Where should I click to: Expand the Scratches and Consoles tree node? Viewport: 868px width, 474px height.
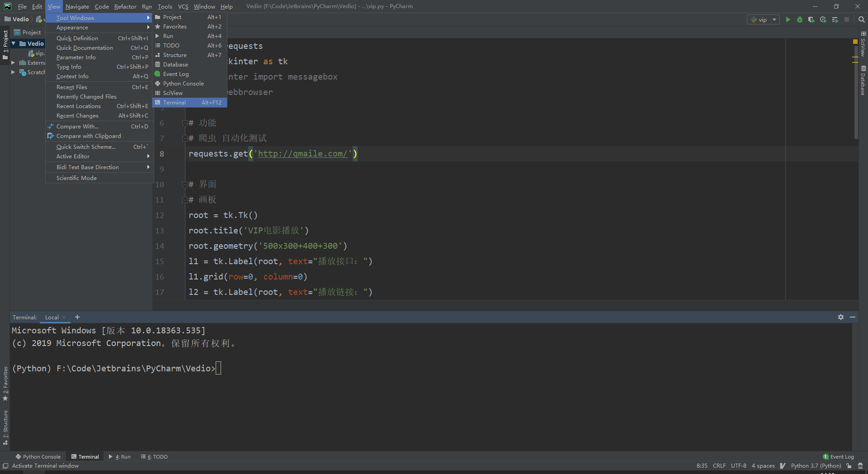point(14,72)
